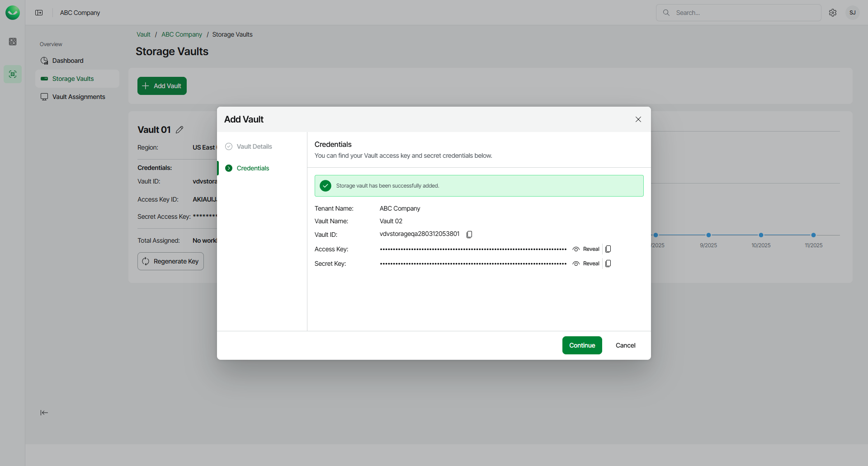Reveal the hidden Access Key
The width and height of the screenshot is (868, 466).
tap(586, 249)
